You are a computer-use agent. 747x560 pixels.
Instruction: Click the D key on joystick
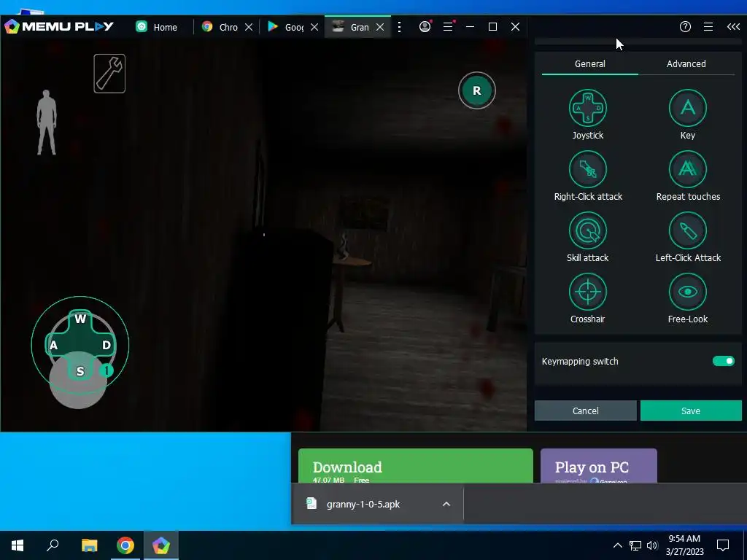coord(107,345)
